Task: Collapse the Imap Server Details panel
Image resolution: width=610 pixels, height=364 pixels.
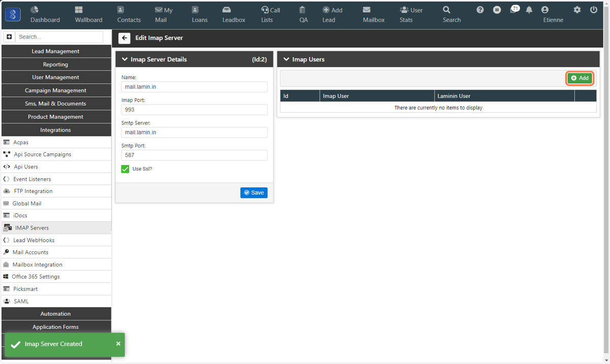Action: pyautogui.click(x=125, y=59)
